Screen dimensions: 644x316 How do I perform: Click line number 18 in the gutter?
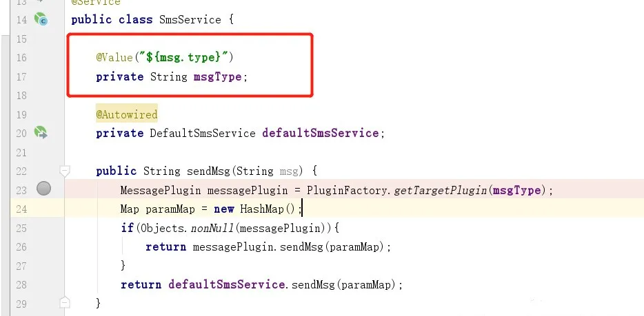click(21, 96)
